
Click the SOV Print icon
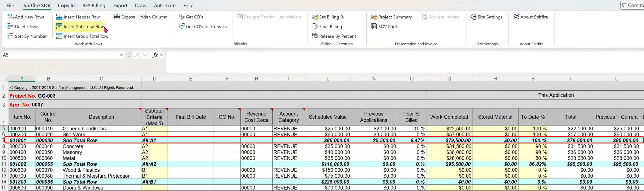pos(374,26)
